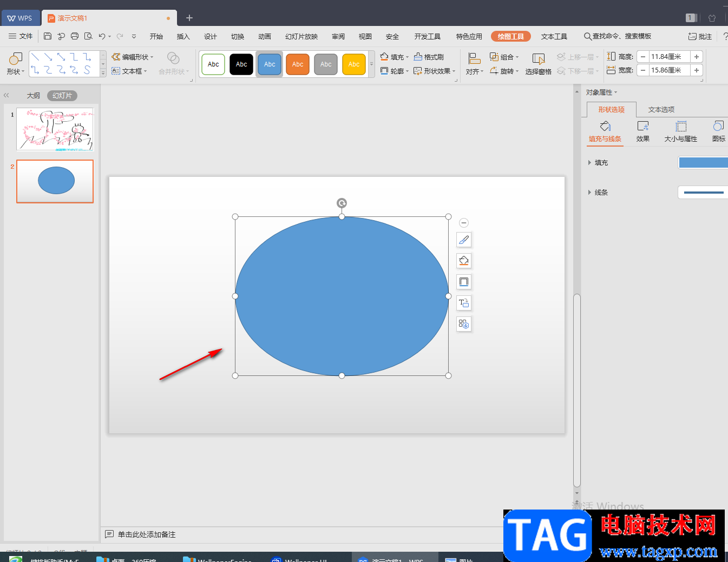Image resolution: width=728 pixels, height=562 pixels.
Task: Select 效果 effects section in properties panel
Action: (x=643, y=131)
